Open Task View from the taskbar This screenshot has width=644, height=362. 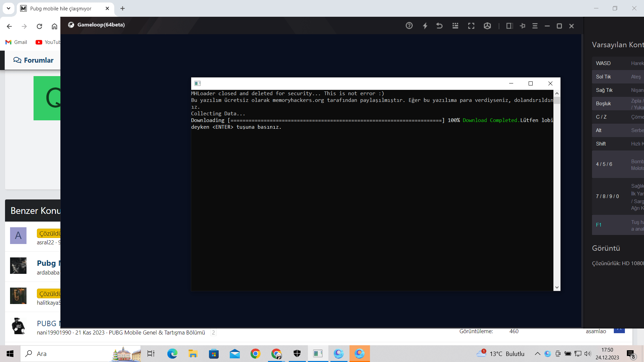151,354
